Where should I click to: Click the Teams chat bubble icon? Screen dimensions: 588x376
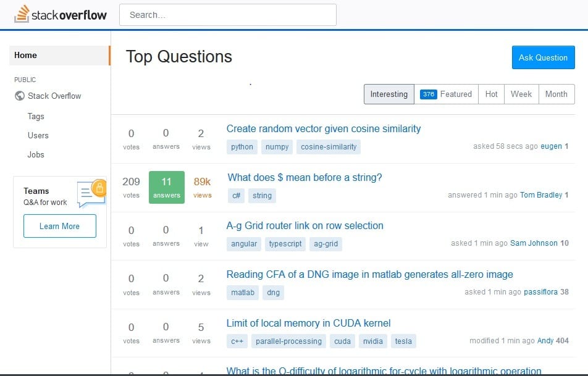(x=88, y=193)
